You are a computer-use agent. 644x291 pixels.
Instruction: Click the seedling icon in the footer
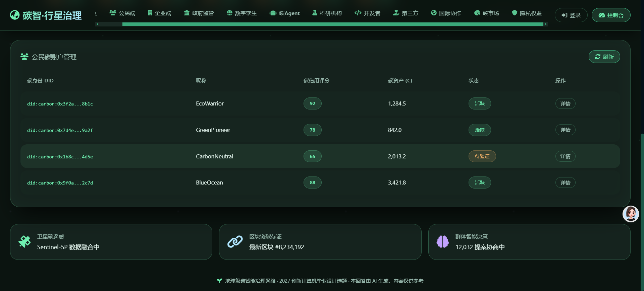(219, 281)
